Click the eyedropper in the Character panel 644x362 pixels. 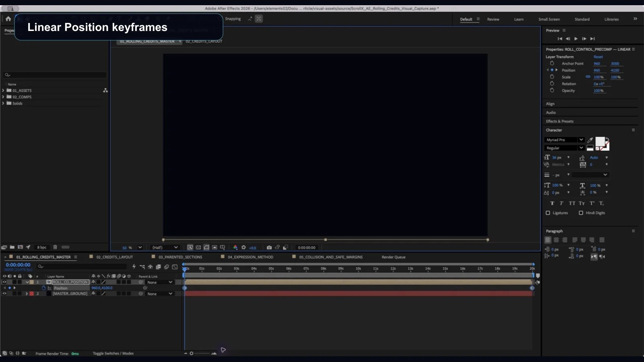pyautogui.click(x=590, y=140)
